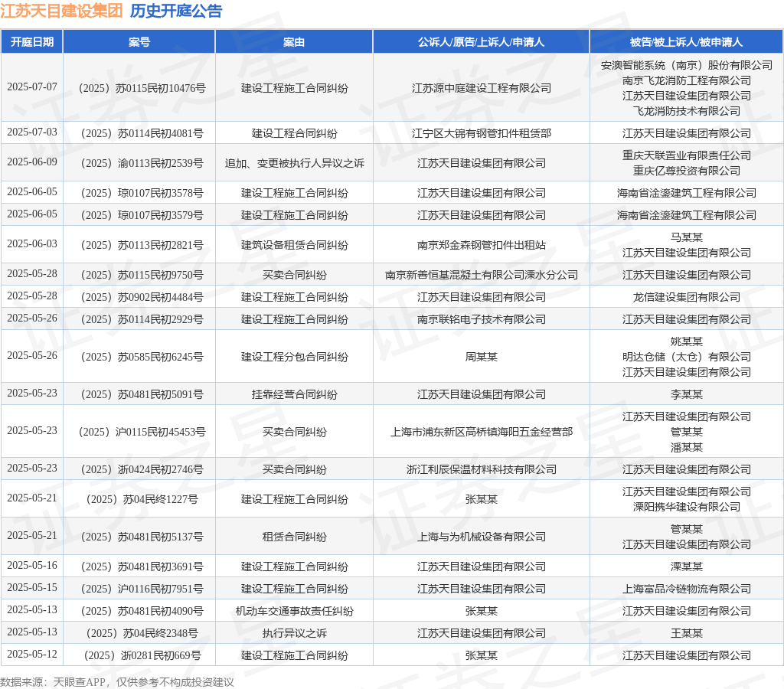
Task: Click defendant 王某某
Action: 687,634
